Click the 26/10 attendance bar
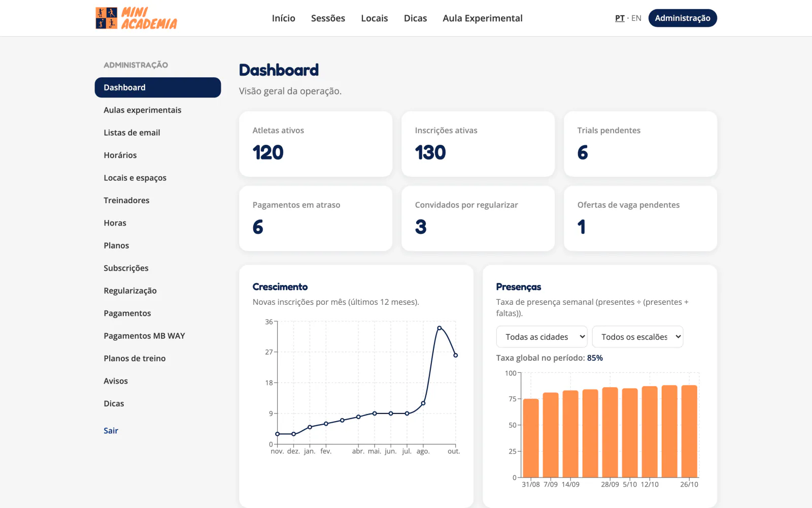Screen dimensions: 812x508 pos(689,431)
